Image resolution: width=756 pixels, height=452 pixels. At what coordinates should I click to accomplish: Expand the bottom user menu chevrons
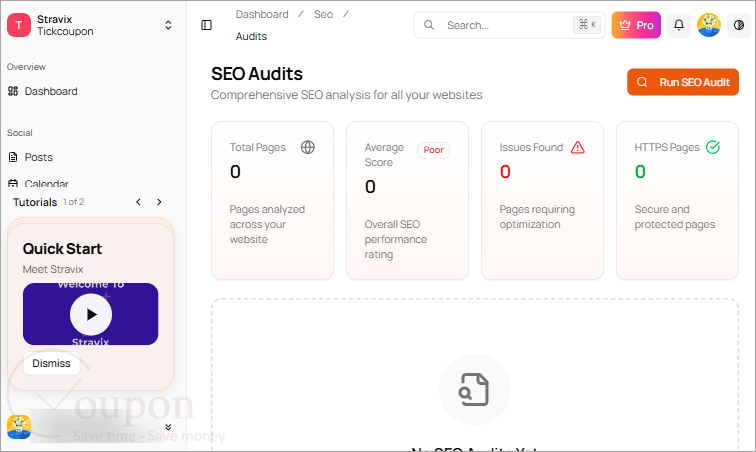pos(168,427)
